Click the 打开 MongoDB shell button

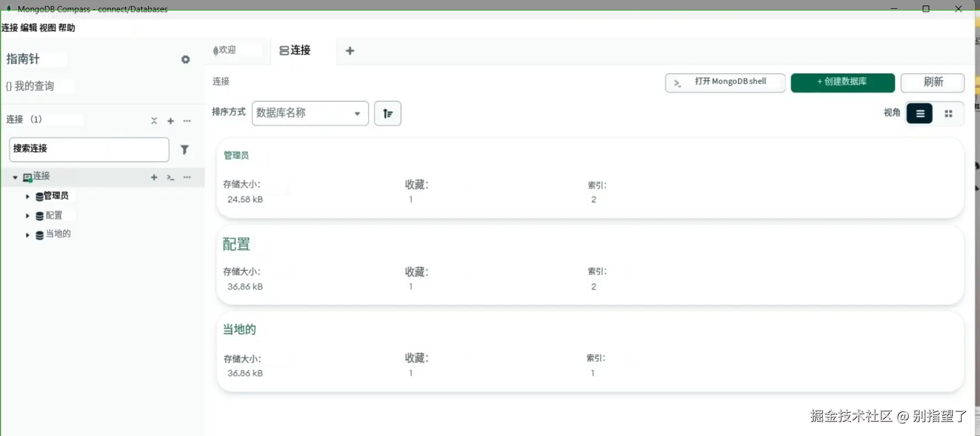tap(725, 82)
